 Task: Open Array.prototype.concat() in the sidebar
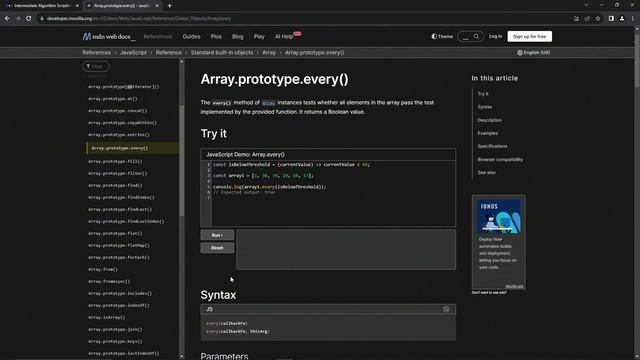tap(118, 111)
